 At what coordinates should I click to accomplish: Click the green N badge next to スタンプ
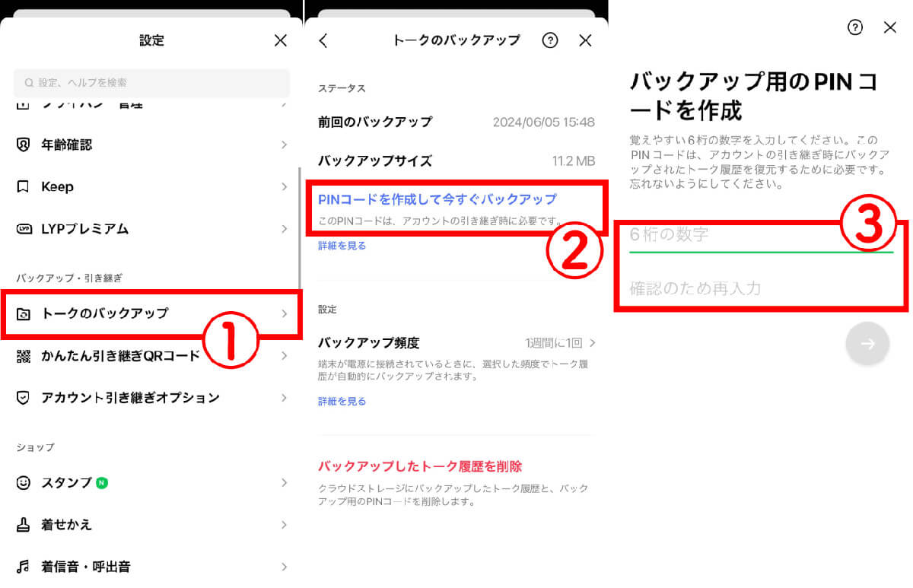[x=102, y=482]
